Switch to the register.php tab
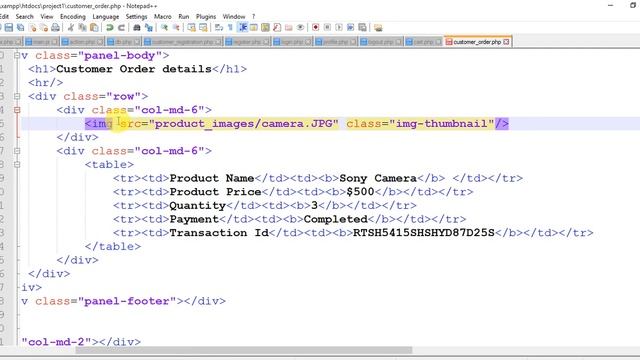Image resolution: width=640 pixels, height=360 pixels. 247,42
